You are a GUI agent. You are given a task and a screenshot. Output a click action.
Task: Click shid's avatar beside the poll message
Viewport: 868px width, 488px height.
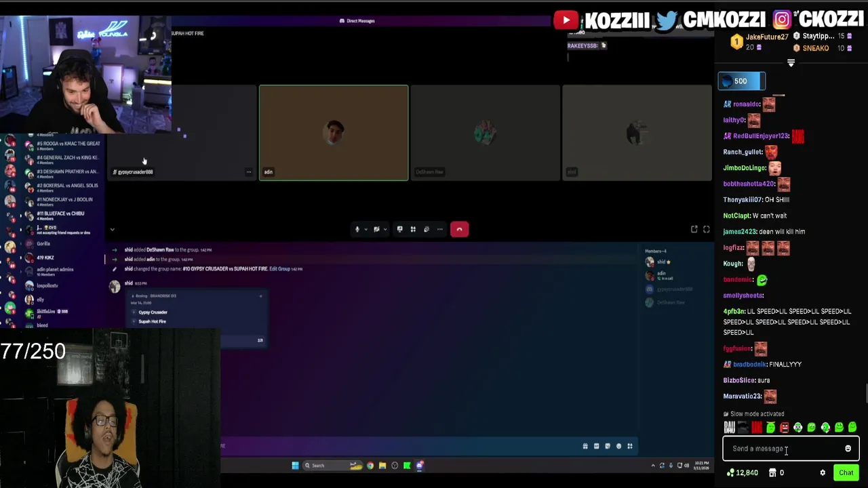pos(115,287)
